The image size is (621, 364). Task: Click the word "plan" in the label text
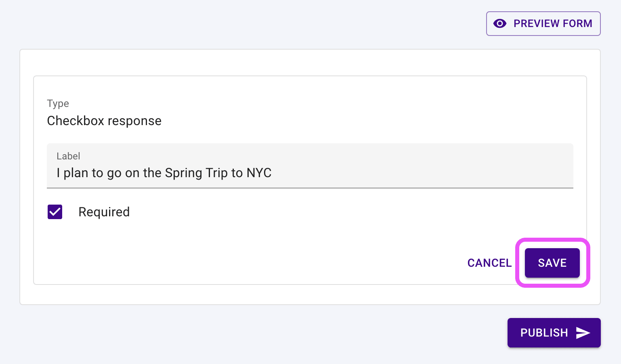pyautogui.click(x=76, y=173)
